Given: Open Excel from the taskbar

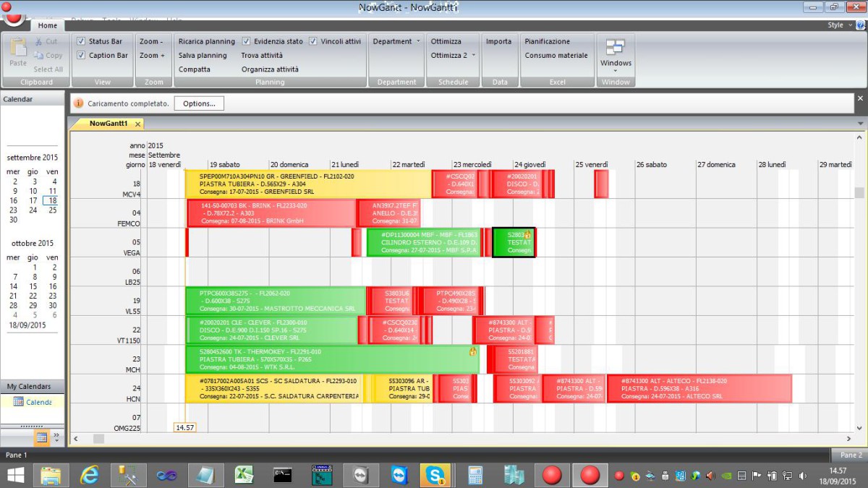Looking at the screenshot, I should [244, 475].
